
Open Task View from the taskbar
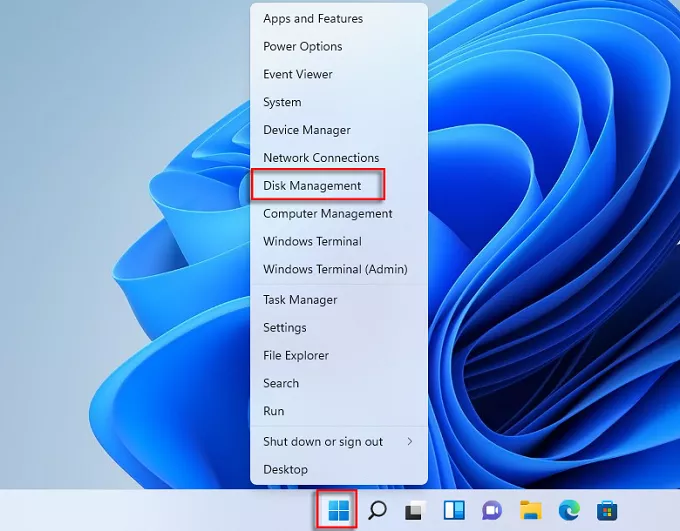pos(414,511)
